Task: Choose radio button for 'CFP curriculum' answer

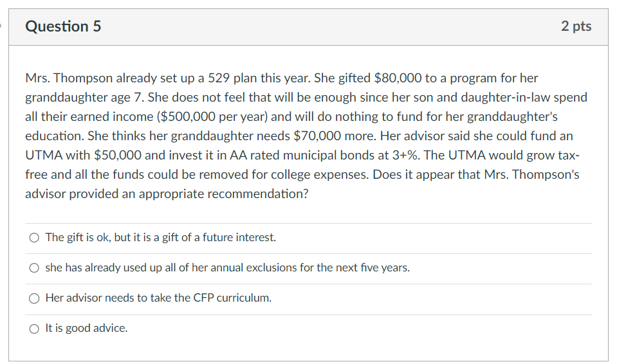Action: click(x=34, y=298)
